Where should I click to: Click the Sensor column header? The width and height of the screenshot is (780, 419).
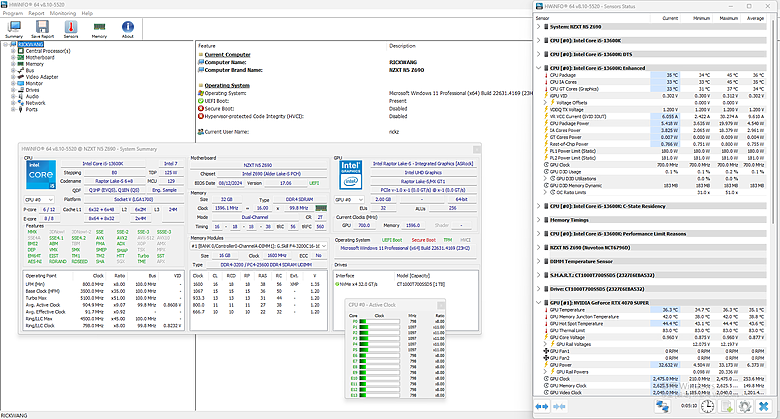tap(592, 18)
